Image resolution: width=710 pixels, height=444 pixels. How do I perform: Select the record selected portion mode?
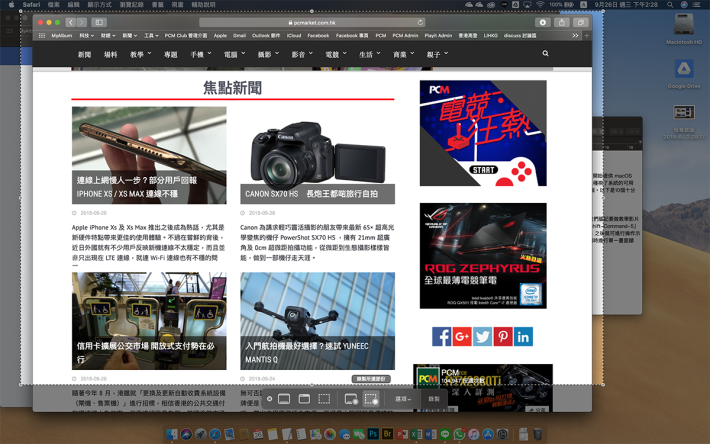coord(371,399)
